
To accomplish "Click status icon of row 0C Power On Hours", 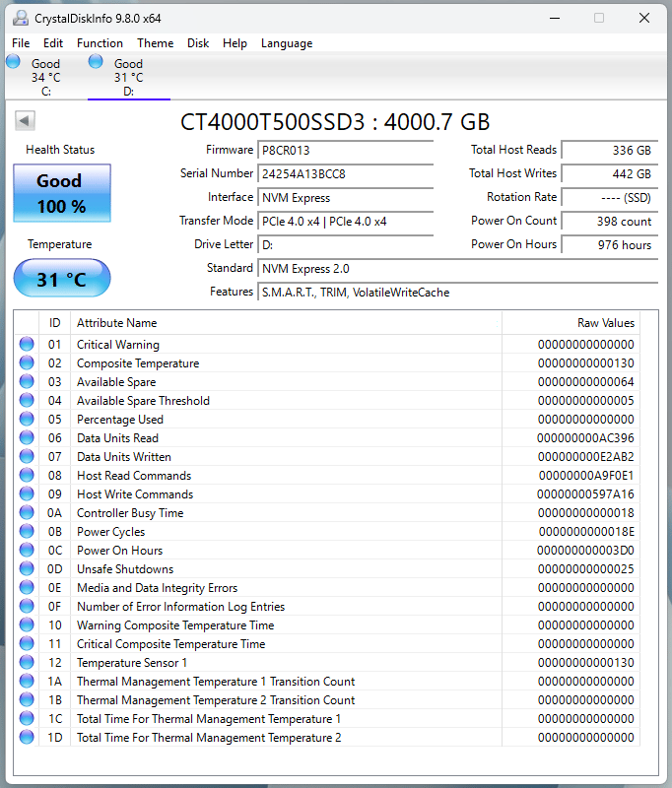I will click(27, 550).
